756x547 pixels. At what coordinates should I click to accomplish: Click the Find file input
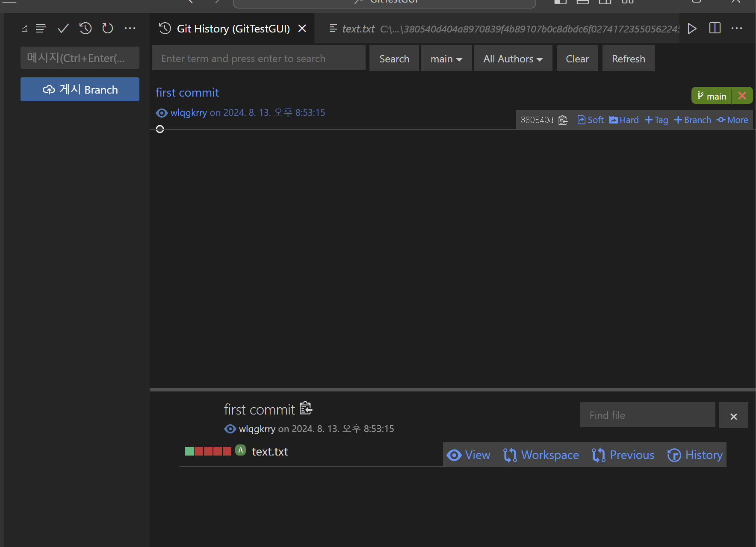(x=648, y=415)
